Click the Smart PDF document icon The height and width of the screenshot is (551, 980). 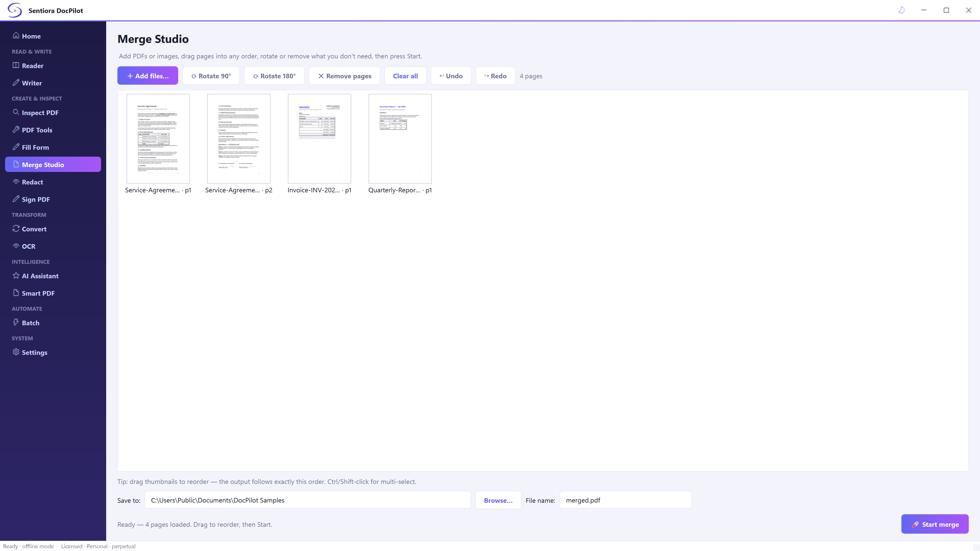[x=16, y=293]
